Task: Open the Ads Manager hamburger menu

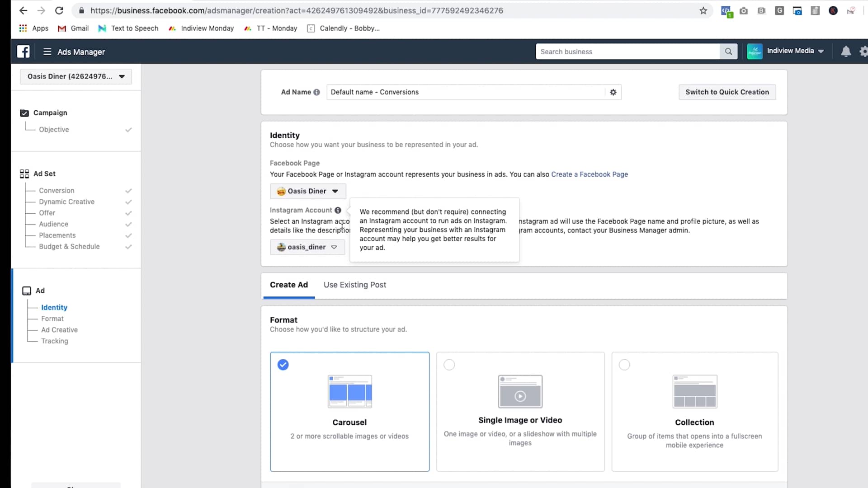Action: click(x=47, y=52)
